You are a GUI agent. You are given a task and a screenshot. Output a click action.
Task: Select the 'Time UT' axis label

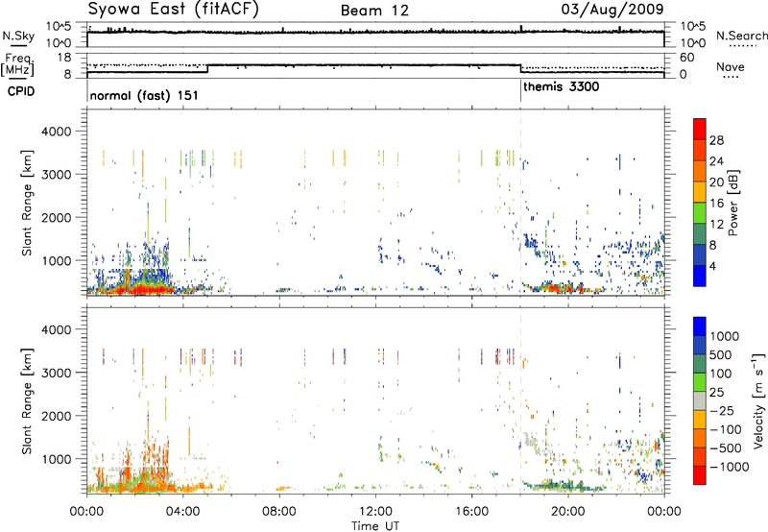tap(375, 525)
